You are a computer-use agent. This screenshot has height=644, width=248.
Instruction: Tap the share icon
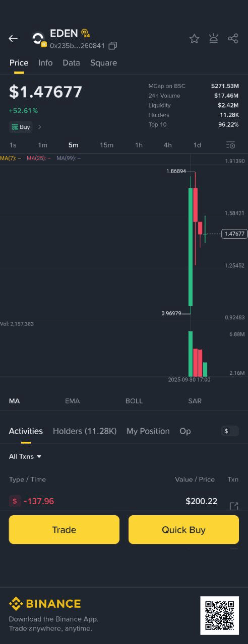[233, 39]
